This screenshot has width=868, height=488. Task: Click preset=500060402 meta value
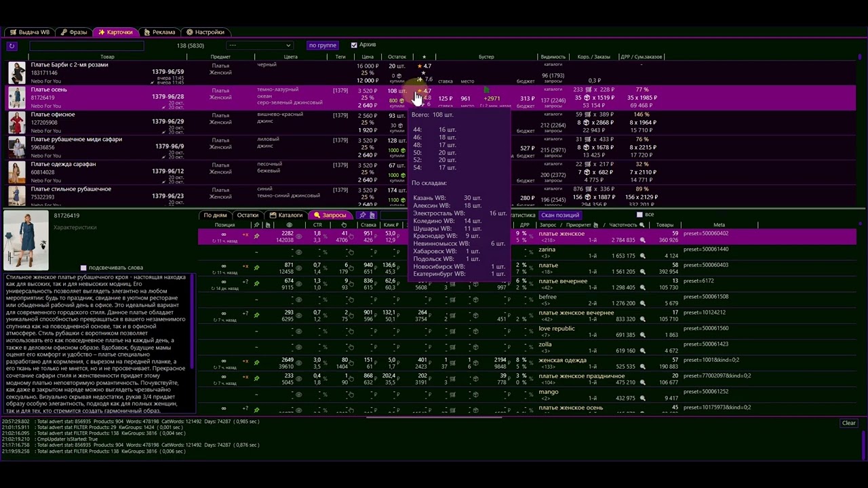tap(706, 233)
